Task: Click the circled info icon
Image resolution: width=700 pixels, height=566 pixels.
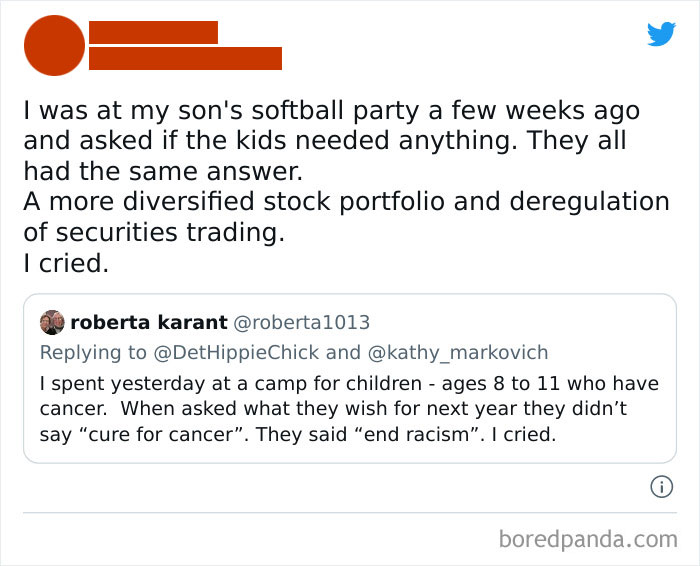Action: tap(660, 487)
